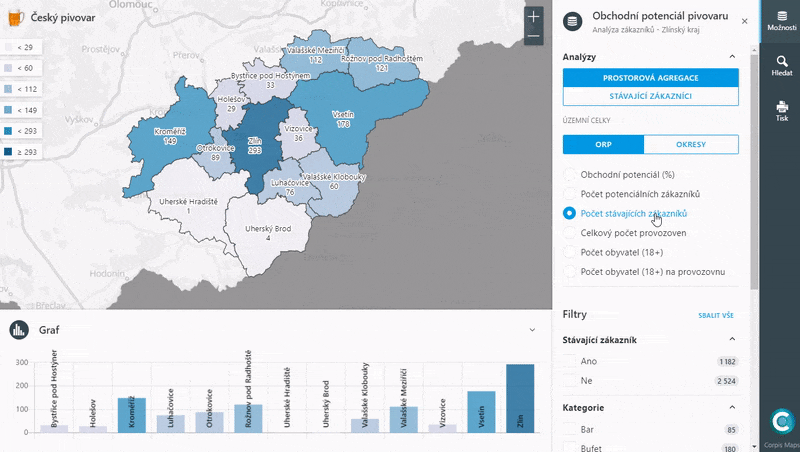Click the 1 182 count badge for Ano
Viewport: 800px width, 452px height.
[727, 362]
